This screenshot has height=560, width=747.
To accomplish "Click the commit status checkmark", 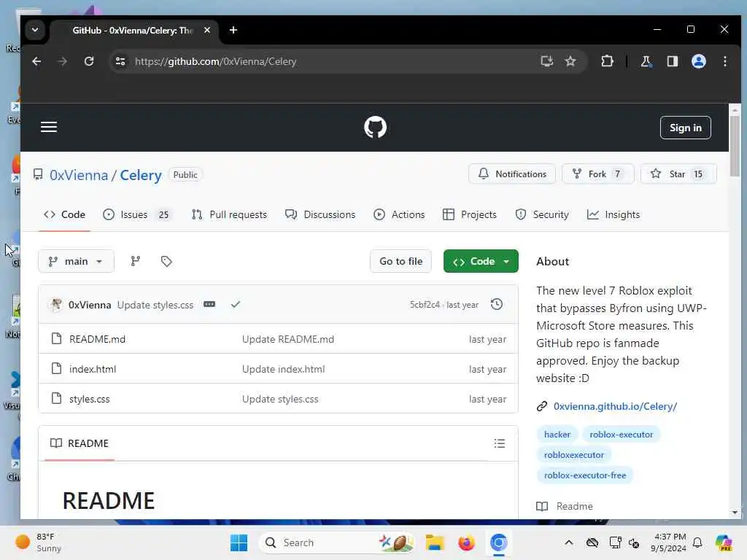I will click(236, 304).
